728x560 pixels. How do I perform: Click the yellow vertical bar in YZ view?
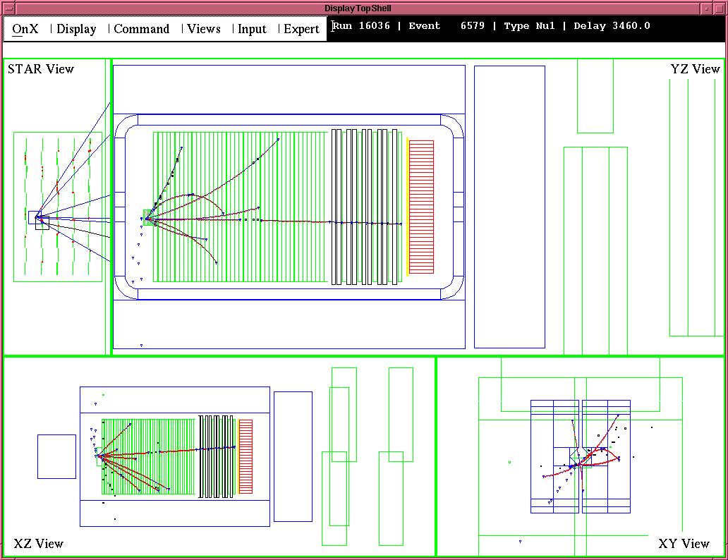pyautogui.click(x=407, y=207)
